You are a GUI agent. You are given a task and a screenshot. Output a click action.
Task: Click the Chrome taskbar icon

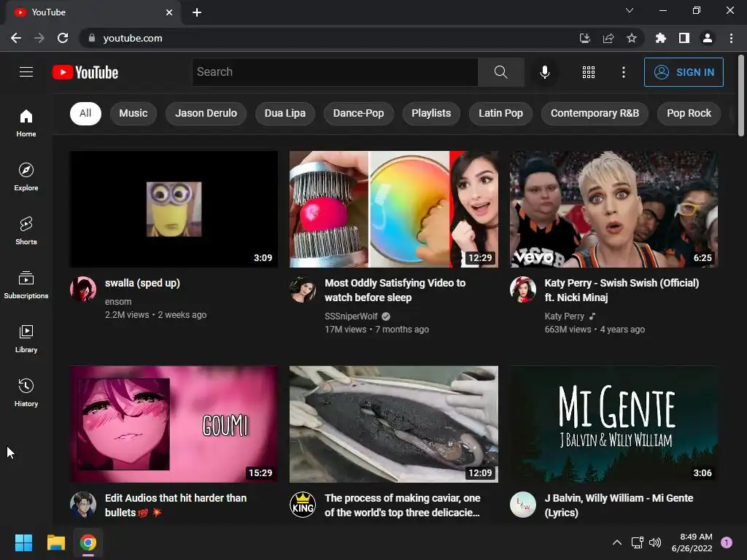coord(88,542)
